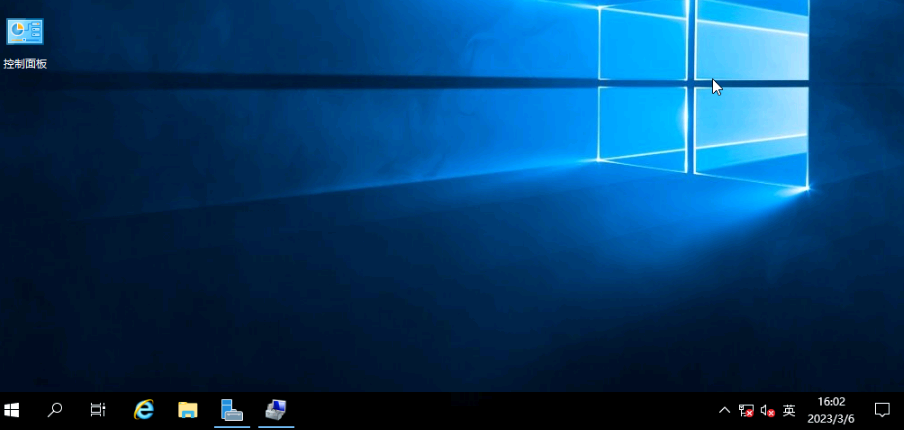Image resolution: width=904 pixels, height=430 pixels.
Task: Launch Internet Explorer from the taskbar
Action: tap(144, 410)
